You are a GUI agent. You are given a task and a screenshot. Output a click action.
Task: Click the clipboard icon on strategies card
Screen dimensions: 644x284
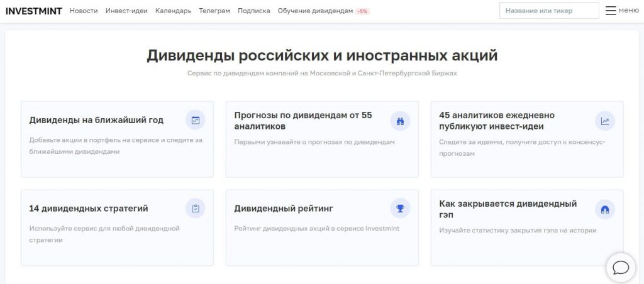pos(195,209)
